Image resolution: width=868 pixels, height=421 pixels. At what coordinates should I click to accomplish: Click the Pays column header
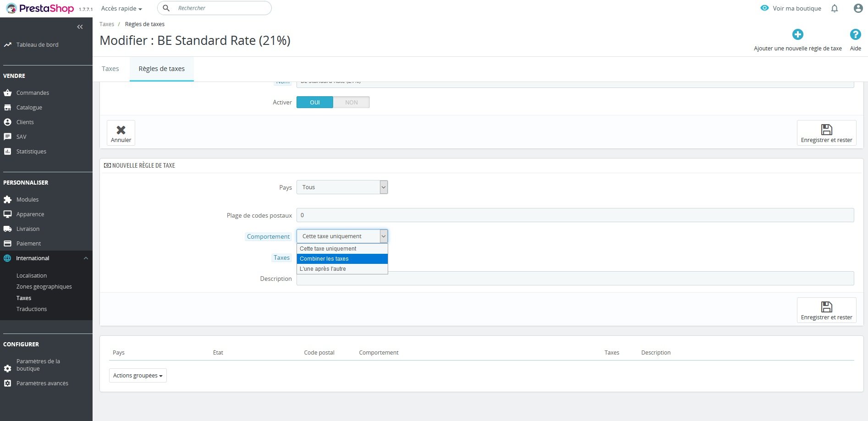point(119,352)
